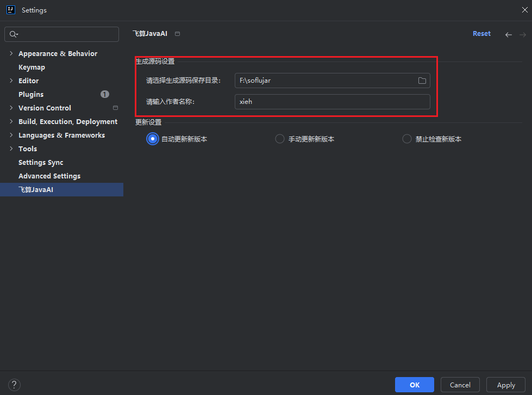This screenshot has height=395, width=532.
Task: Expand the Tools tree node
Action: point(11,149)
